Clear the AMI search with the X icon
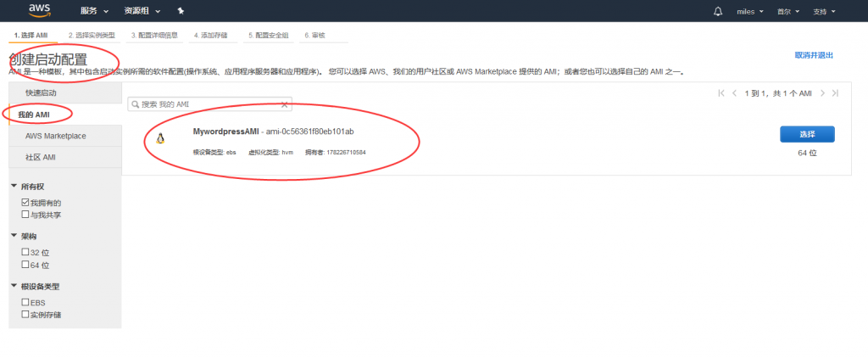Screen dimensions: 868x358 [x=285, y=104]
